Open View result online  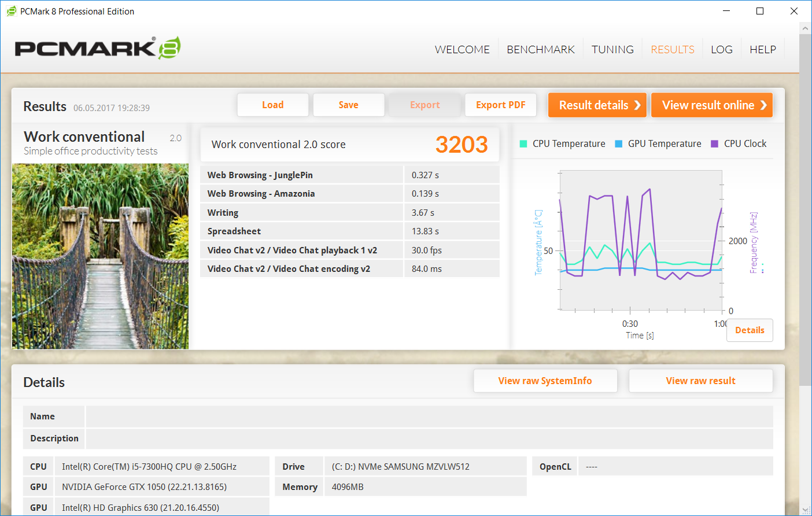(711, 105)
